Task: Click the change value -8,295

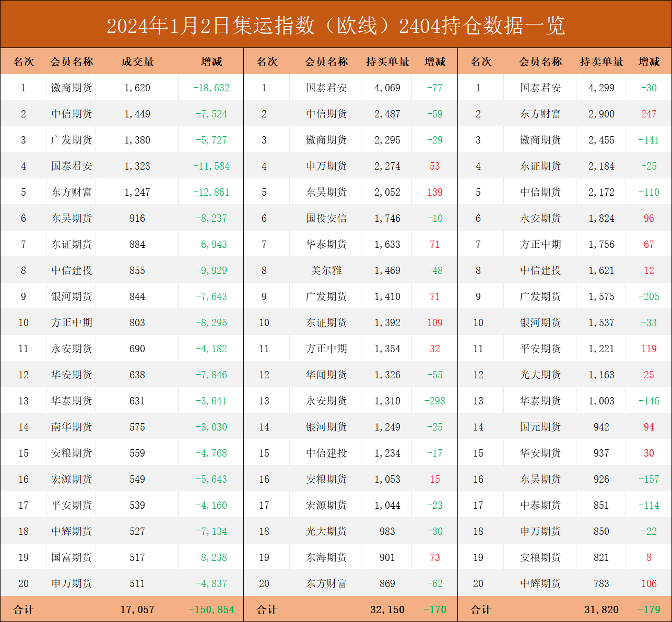Action: pos(211,322)
